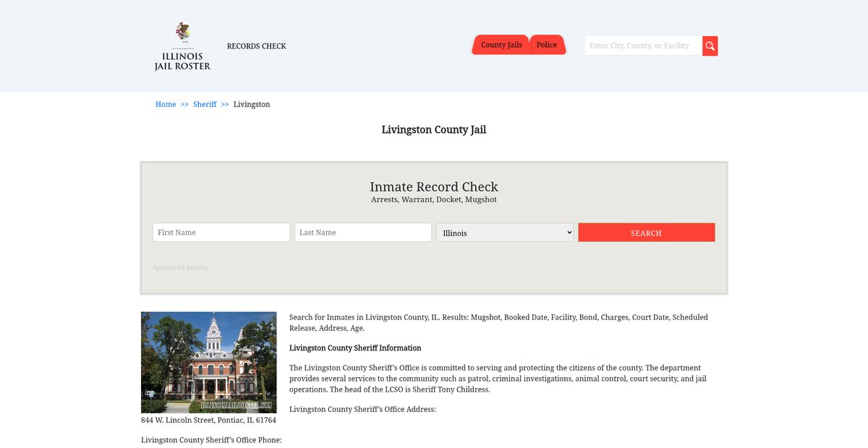This screenshot has width=868, height=448.
Task: Click the Sponsored Results label
Action: [180, 268]
